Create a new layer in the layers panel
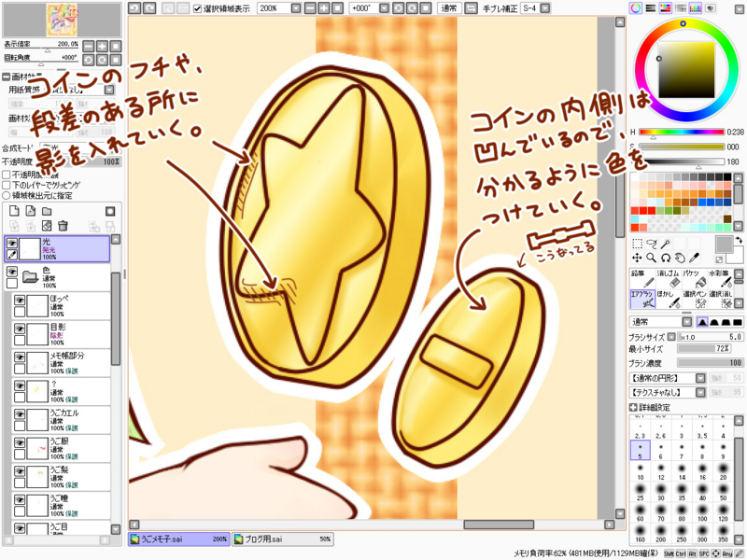The image size is (747, 560). pyautogui.click(x=16, y=211)
